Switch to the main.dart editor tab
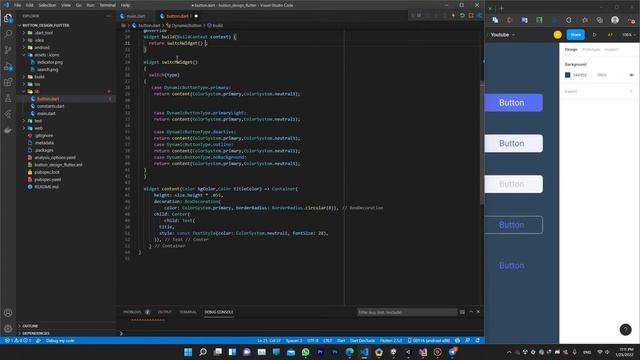 (136, 16)
